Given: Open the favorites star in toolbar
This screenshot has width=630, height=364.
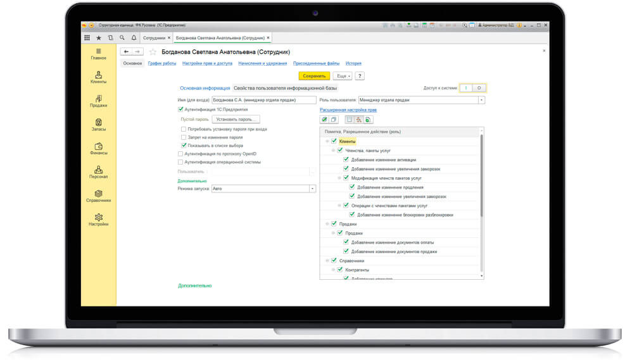Looking at the screenshot, I should [98, 38].
